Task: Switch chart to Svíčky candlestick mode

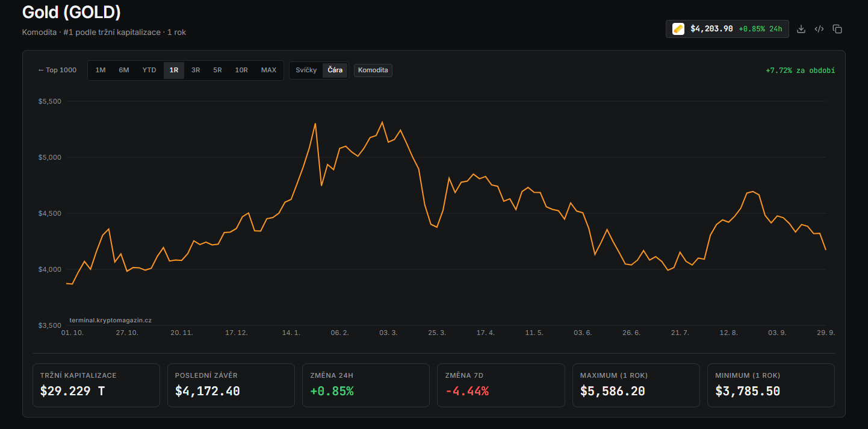Action: pyautogui.click(x=306, y=70)
